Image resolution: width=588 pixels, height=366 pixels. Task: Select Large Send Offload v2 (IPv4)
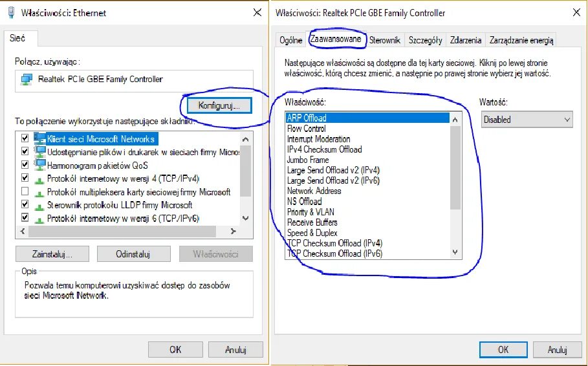[367, 170]
